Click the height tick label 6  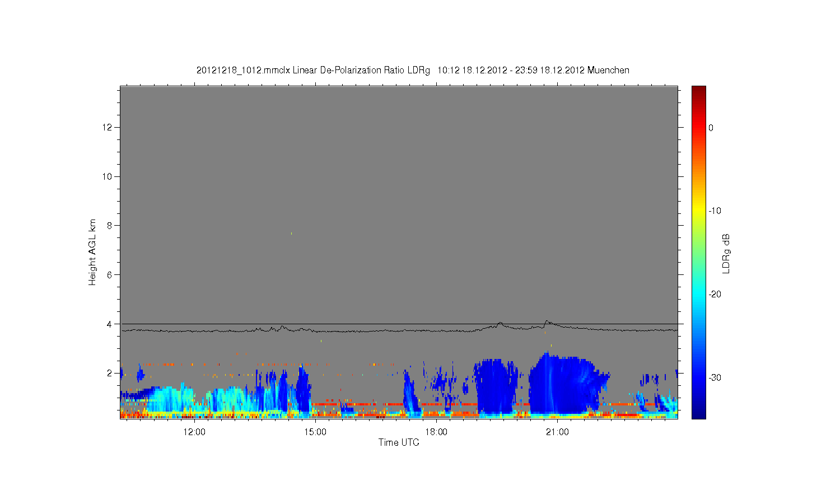click(x=109, y=274)
